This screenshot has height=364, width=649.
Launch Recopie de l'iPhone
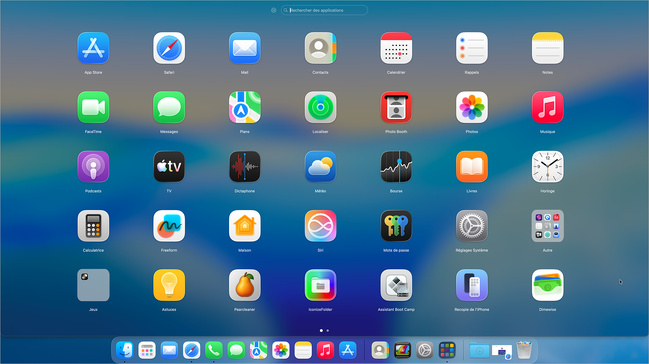pos(472,285)
